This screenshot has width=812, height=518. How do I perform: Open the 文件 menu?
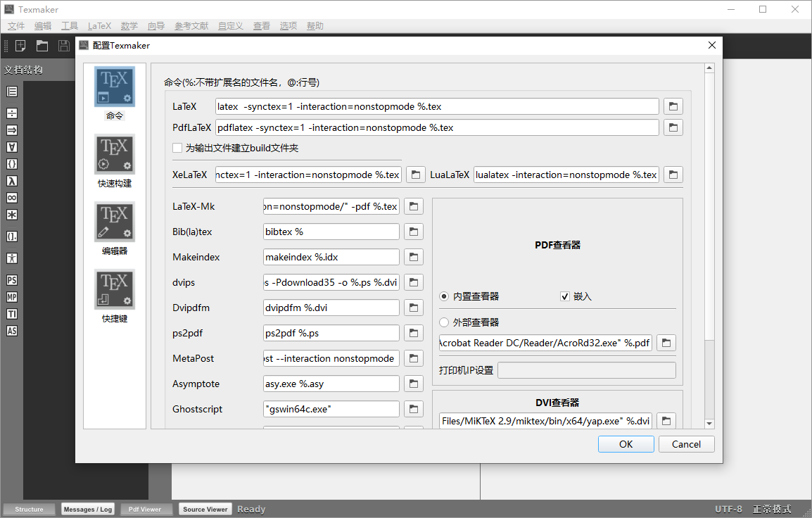pos(16,26)
